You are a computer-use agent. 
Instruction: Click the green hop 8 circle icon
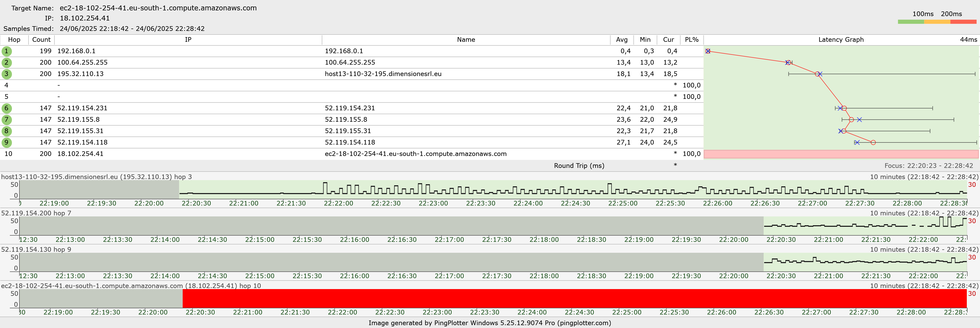[6, 131]
